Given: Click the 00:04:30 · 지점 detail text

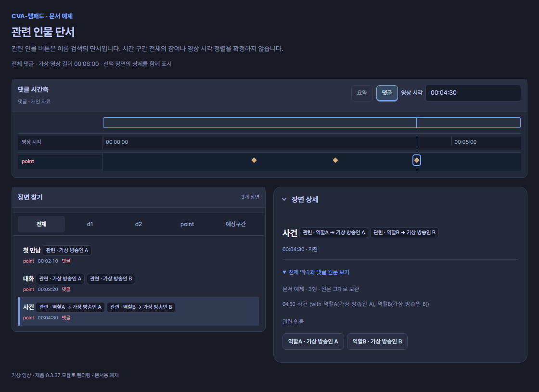Looking at the screenshot, I should [300, 250].
